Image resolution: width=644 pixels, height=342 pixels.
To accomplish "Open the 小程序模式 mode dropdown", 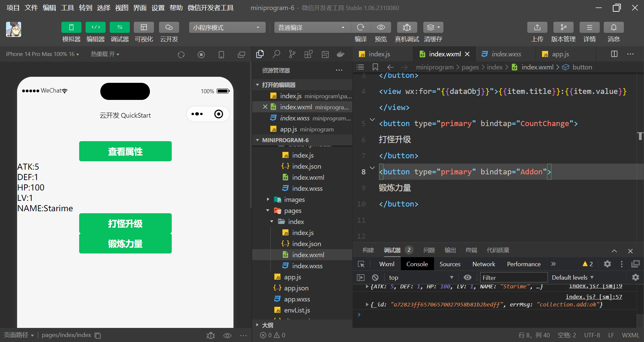I will point(227,27).
